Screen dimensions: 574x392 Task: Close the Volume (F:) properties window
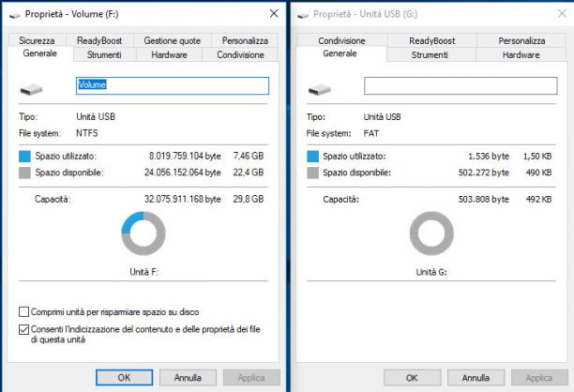[x=274, y=14]
